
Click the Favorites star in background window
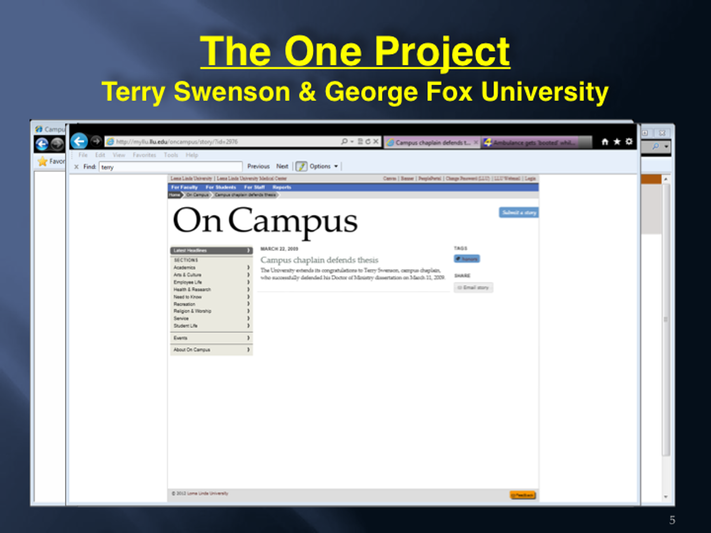click(43, 161)
